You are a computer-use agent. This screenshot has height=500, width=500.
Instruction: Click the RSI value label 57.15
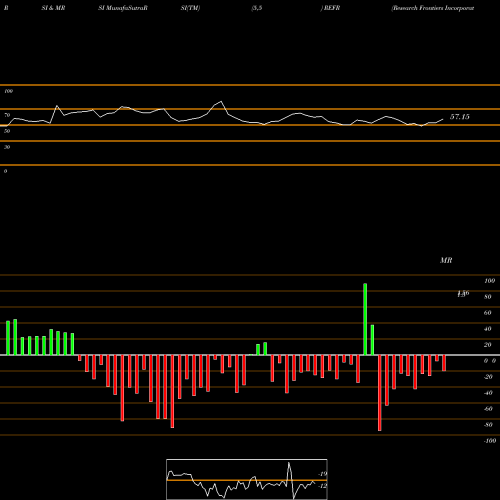[x=460, y=117]
